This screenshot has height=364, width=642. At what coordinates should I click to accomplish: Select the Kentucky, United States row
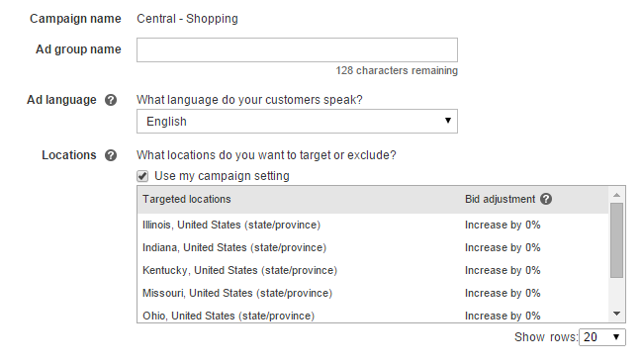(x=373, y=270)
